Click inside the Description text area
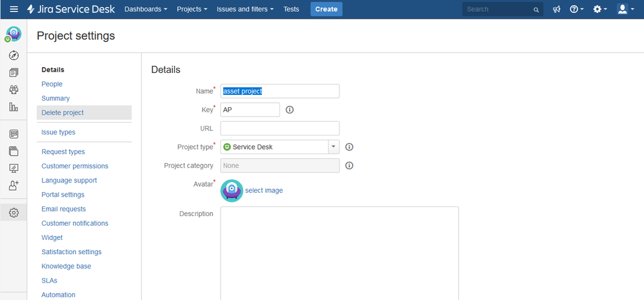Screen dimensions: 644x300 tap(339, 253)
